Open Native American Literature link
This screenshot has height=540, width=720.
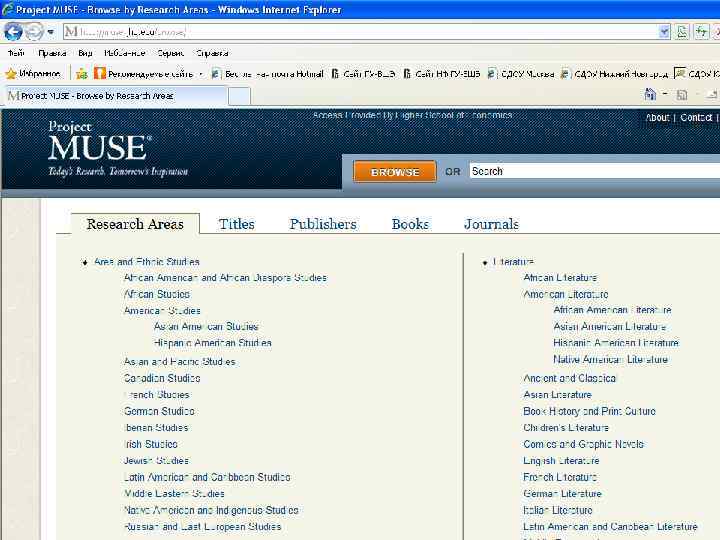coord(610,360)
